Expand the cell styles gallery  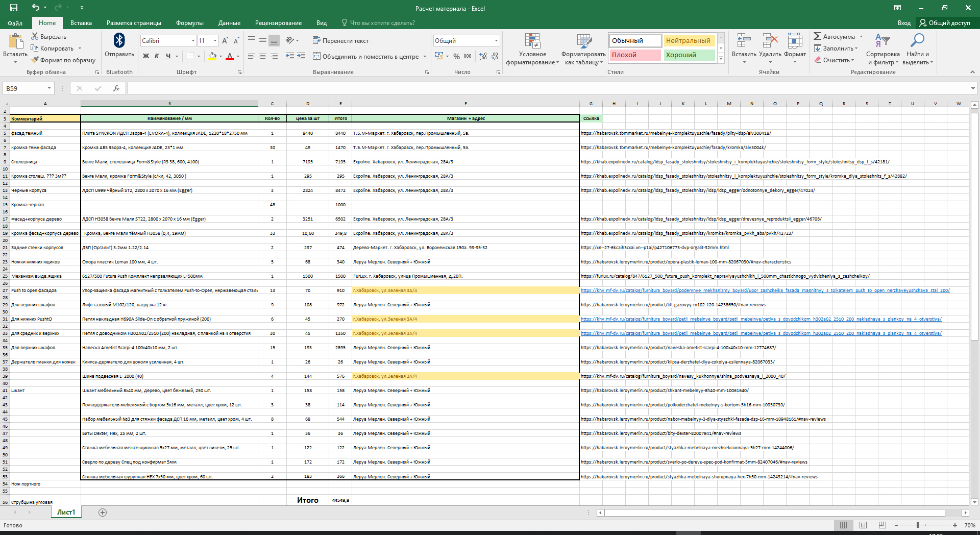pyautogui.click(x=721, y=59)
